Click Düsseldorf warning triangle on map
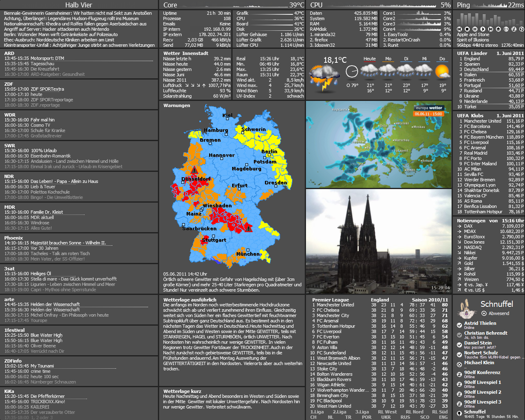The image size is (525, 420). [194, 170]
